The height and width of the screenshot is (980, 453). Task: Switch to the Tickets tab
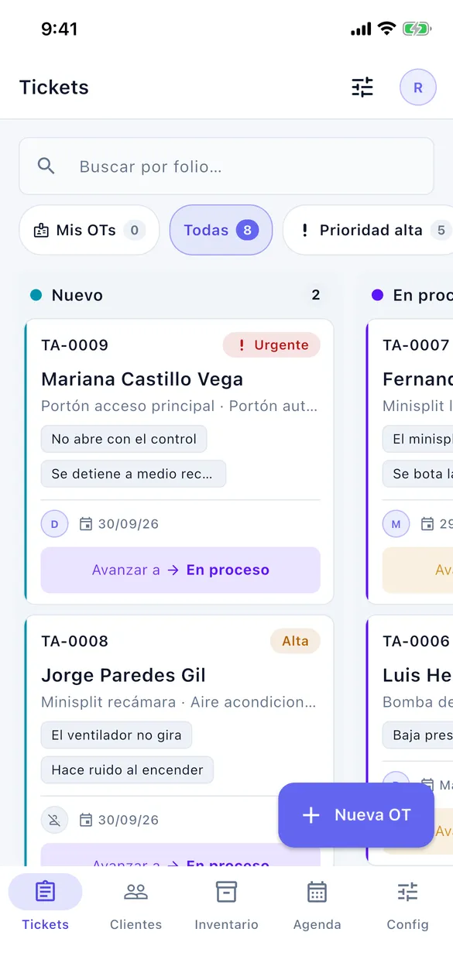point(45,903)
